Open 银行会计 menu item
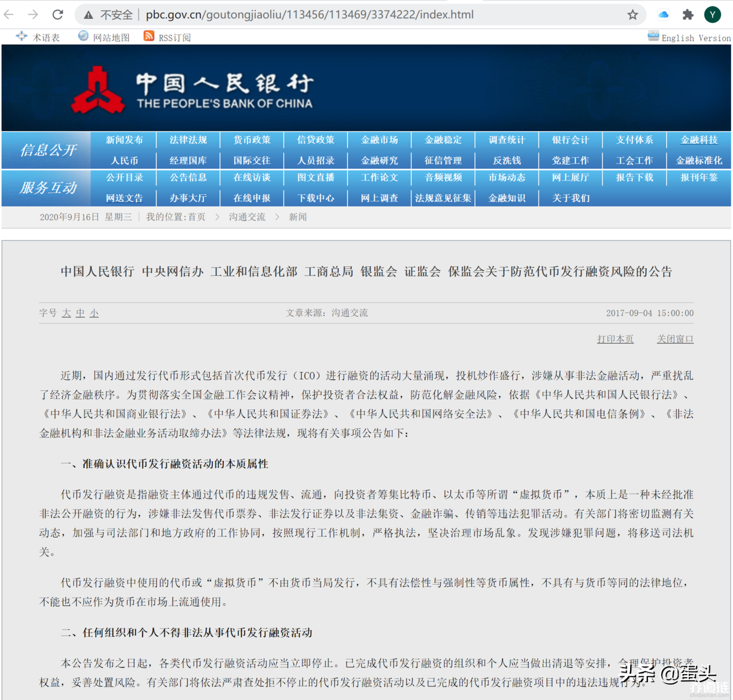 (570, 140)
